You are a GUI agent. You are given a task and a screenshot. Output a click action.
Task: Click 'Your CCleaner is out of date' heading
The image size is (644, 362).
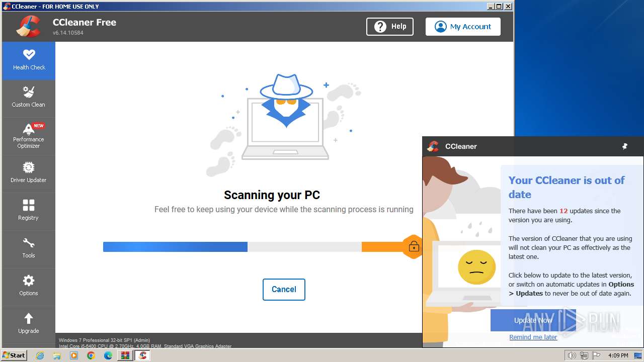pyautogui.click(x=567, y=187)
